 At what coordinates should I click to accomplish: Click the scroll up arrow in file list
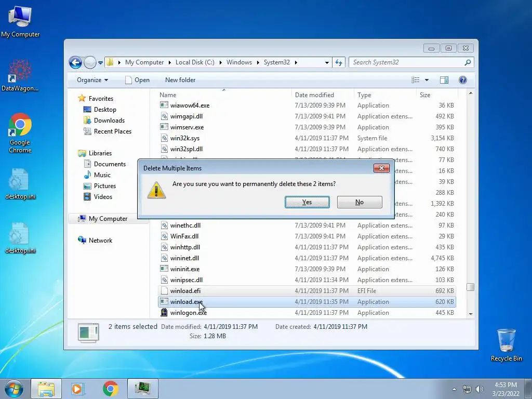[x=471, y=93]
